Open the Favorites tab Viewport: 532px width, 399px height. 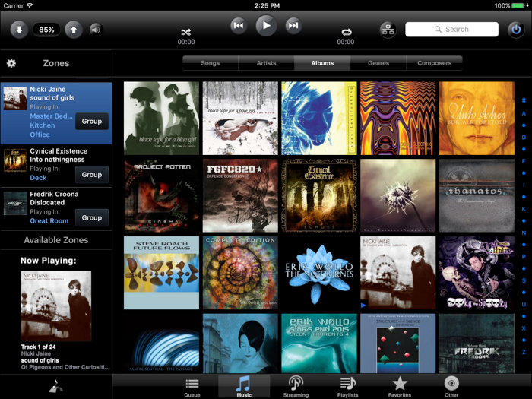pyautogui.click(x=400, y=387)
